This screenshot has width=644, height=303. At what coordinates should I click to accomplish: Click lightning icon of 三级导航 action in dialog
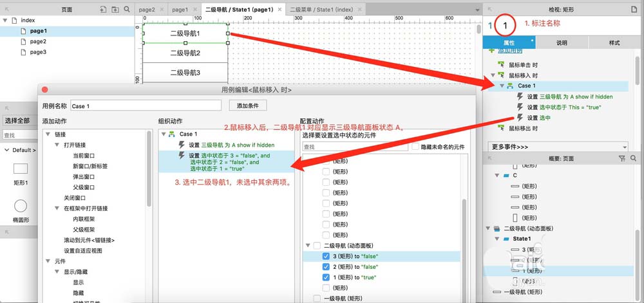pos(182,145)
